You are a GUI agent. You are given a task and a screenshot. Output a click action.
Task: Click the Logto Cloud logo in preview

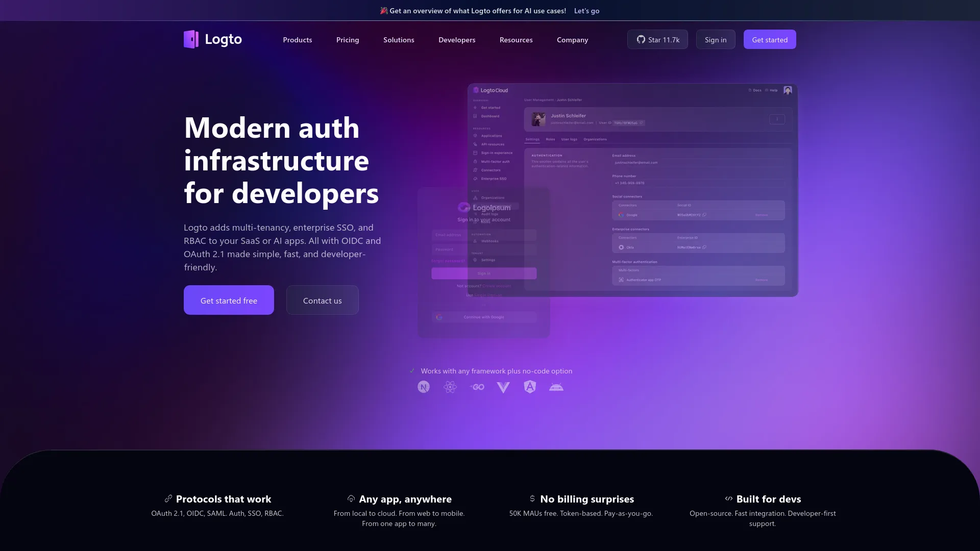(x=491, y=90)
